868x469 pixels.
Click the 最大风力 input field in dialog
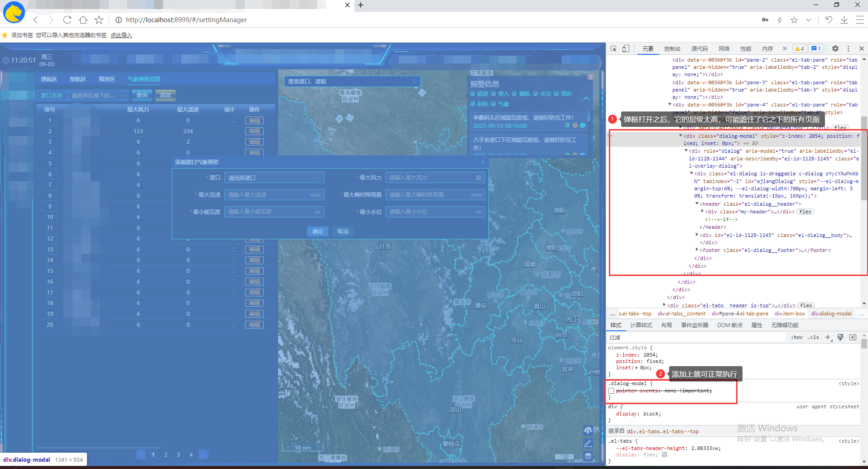tap(435, 178)
